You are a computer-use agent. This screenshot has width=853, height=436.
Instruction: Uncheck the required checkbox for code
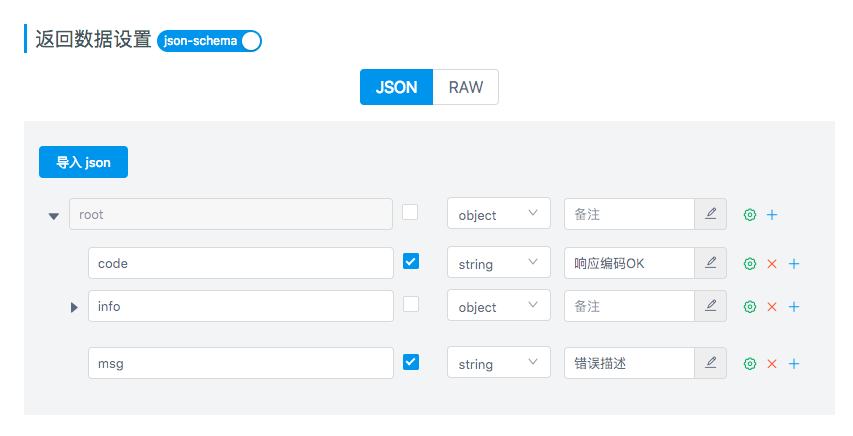coord(411,261)
